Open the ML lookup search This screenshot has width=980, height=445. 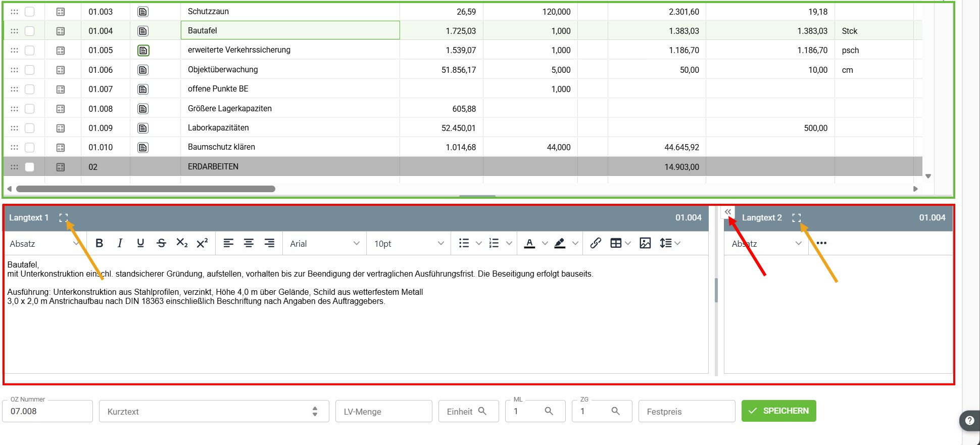549,411
